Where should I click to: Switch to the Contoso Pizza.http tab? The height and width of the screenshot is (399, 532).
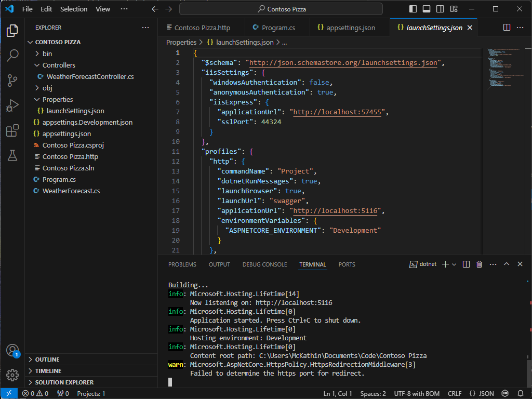click(x=201, y=28)
